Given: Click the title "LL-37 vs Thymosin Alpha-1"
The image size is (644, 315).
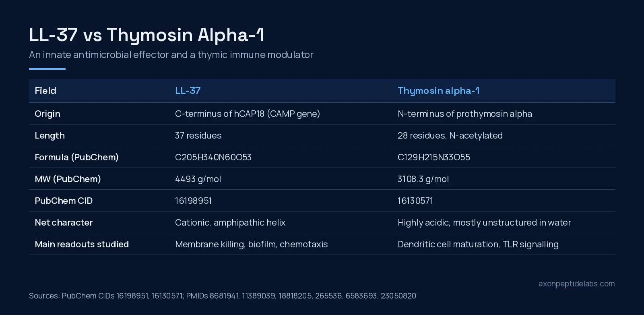Looking at the screenshot, I should (147, 35).
